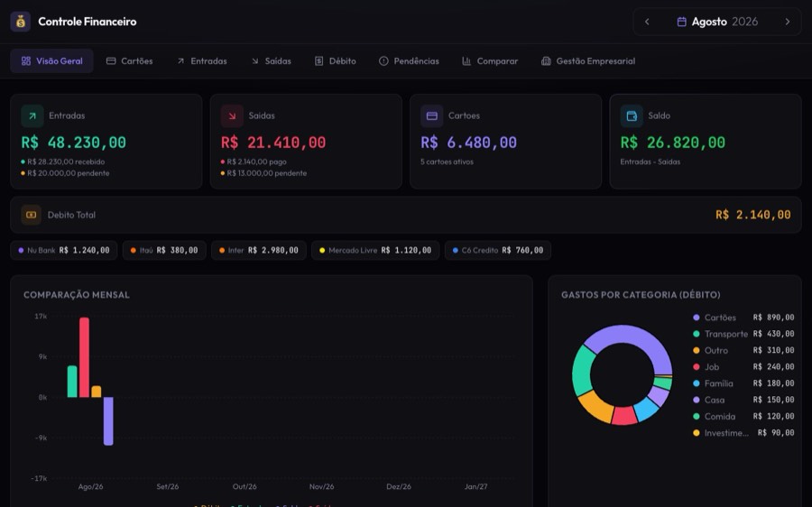Open the Agosto 2026 month picker

(717, 22)
